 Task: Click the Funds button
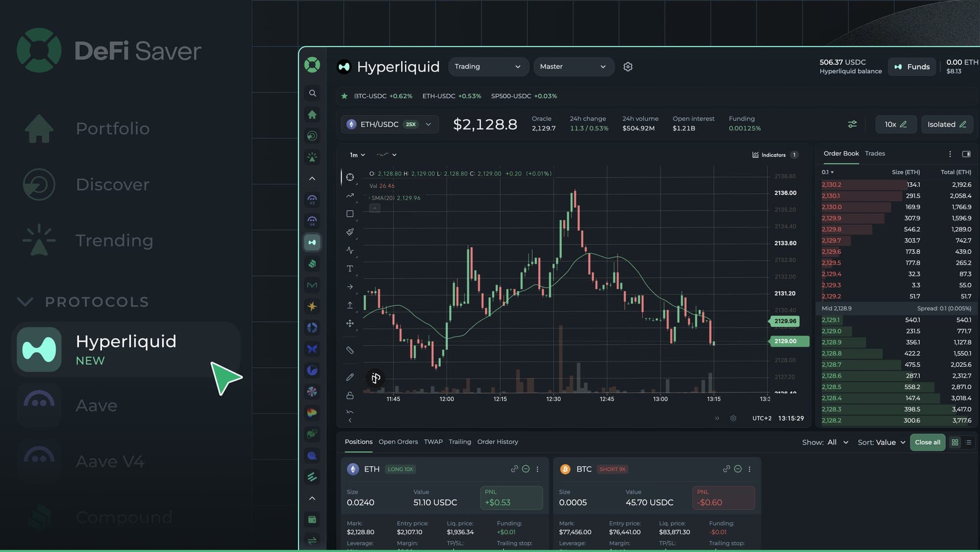(x=912, y=67)
